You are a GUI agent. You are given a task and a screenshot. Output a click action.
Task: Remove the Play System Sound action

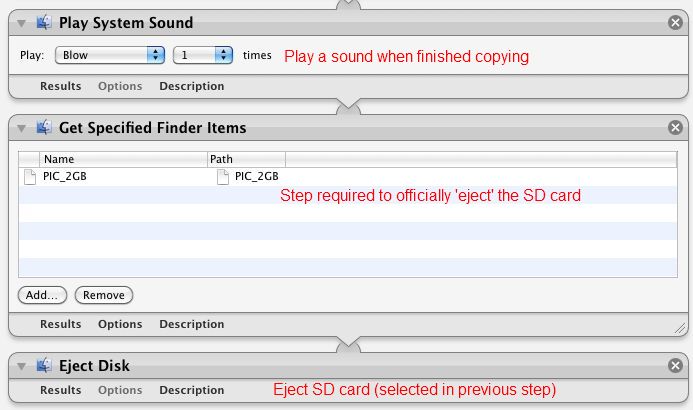coord(675,22)
